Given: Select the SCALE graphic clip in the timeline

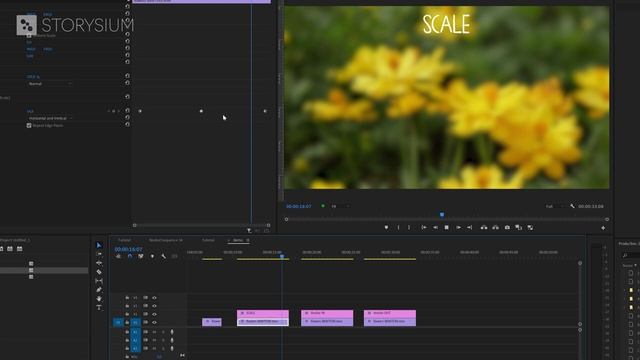Looking at the screenshot, I should click(263, 313).
